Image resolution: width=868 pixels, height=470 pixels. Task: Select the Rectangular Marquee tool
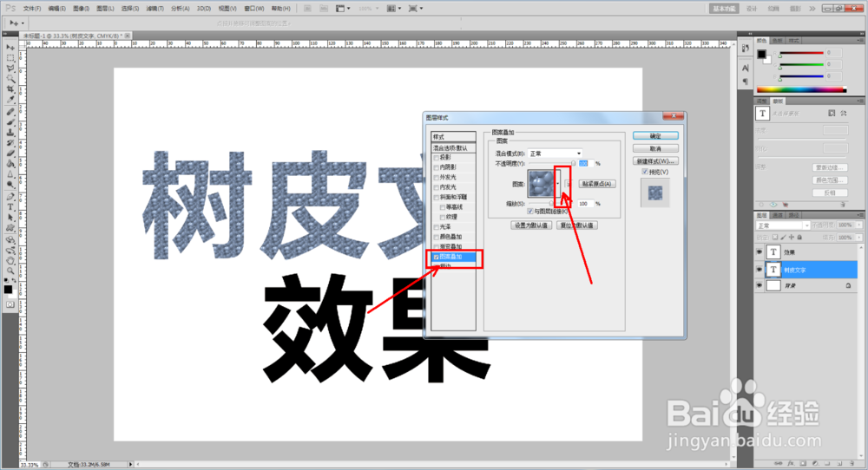coord(10,58)
